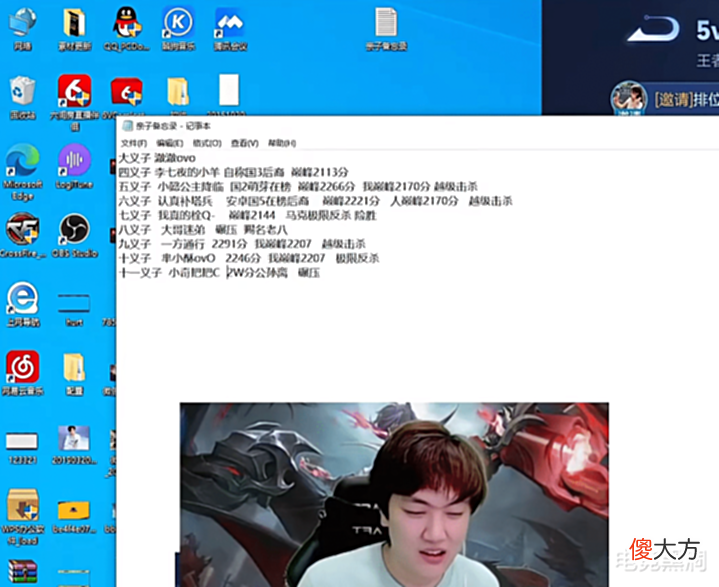This screenshot has height=587, width=719.
Task: Click the Notepad title bar document icon
Action: click(x=128, y=126)
